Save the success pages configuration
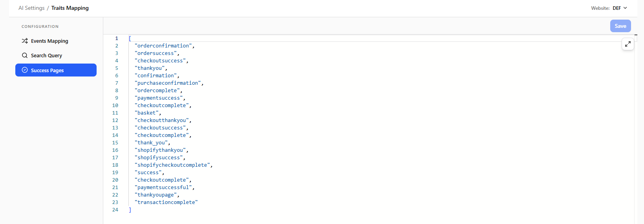The width and height of the screenshot is (644, 224). (620, 26)
